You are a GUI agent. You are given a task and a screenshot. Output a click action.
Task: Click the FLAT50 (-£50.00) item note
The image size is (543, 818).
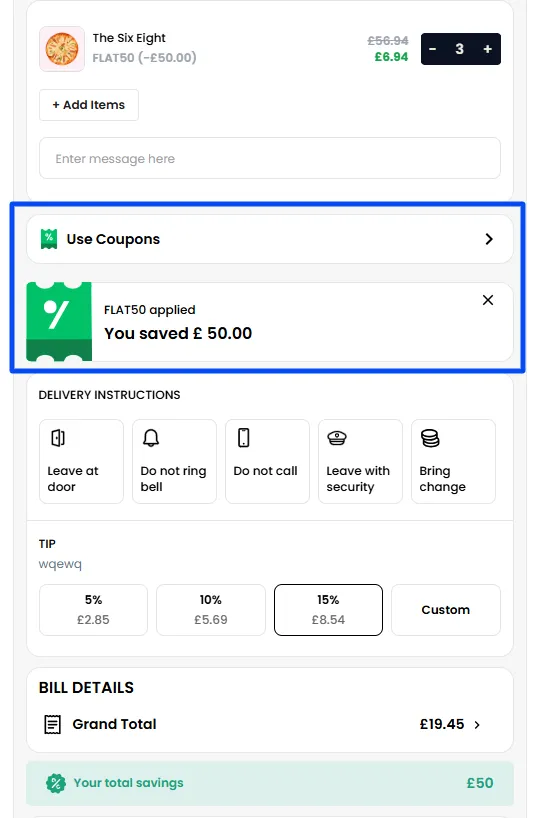pos(144,57)
